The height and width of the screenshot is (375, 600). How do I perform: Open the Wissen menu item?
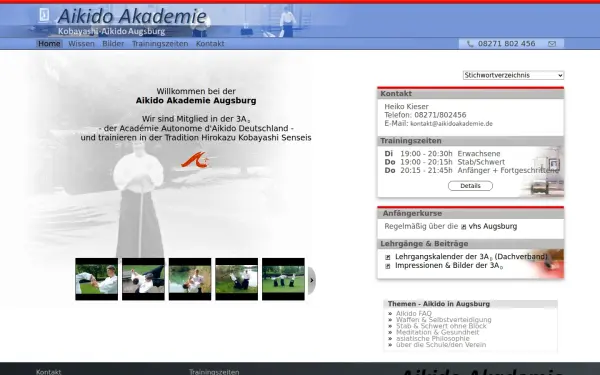click(x=81, y=44)
